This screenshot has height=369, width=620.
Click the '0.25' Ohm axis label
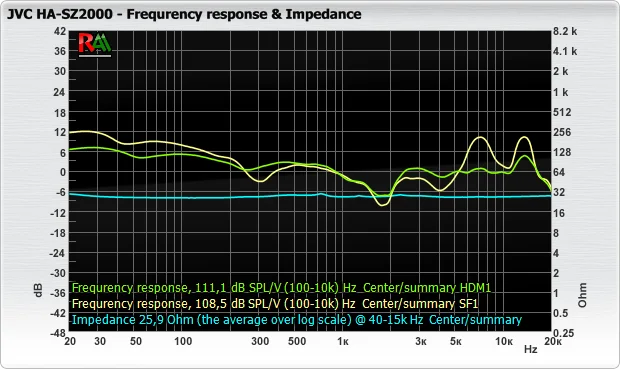click(x=563, y=333)
